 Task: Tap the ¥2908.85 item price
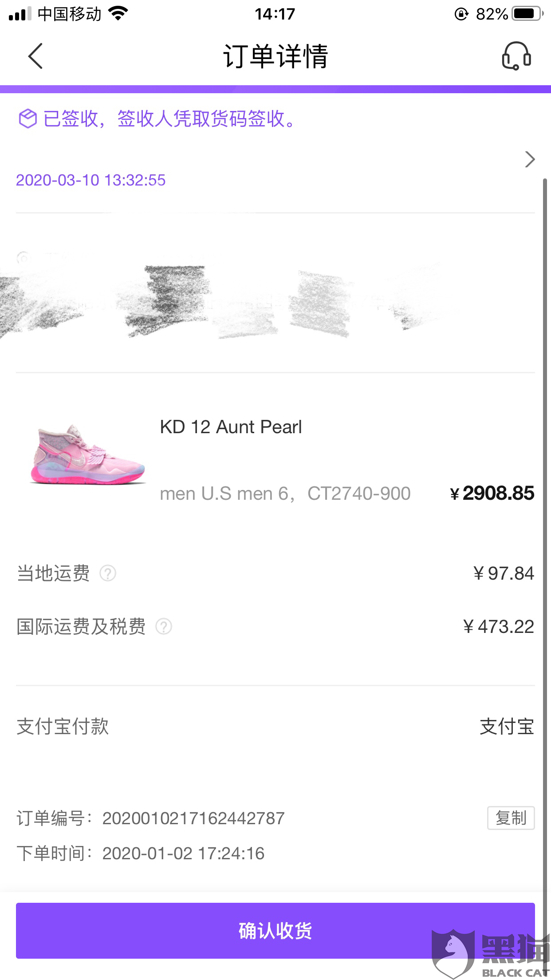point(492,493)
